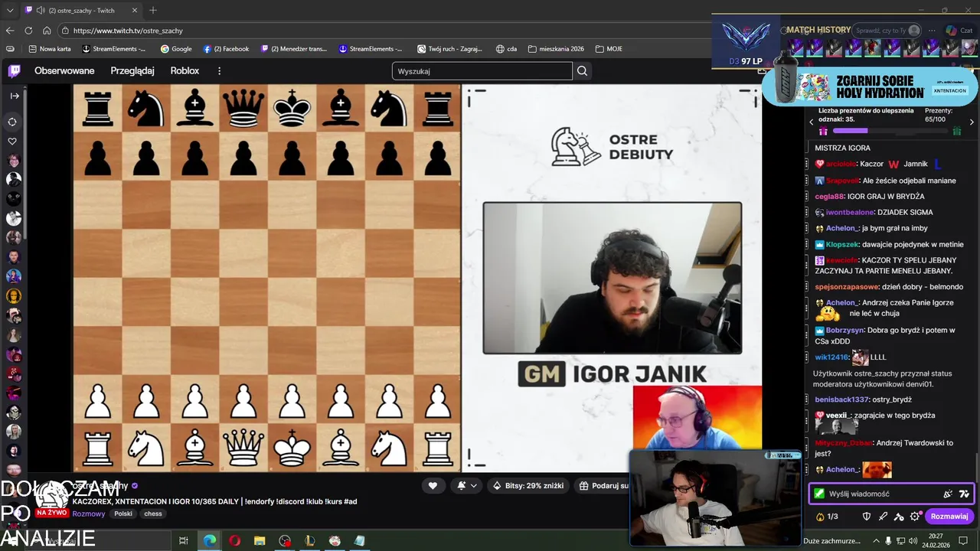Viewport: 980px width, 551px height.
Task: Show previous gift goal arrow
Action: pos(812,122)
